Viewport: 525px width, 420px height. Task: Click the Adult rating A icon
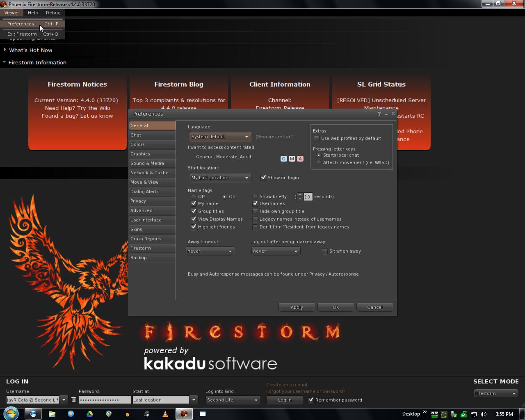(x=300, y=159)
